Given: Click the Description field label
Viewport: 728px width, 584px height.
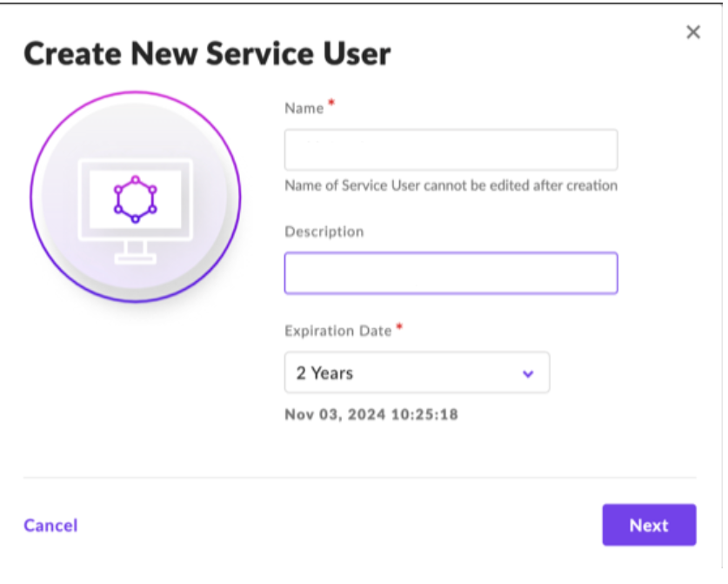Looking at the screenshot, I should (x=324, y=232).
